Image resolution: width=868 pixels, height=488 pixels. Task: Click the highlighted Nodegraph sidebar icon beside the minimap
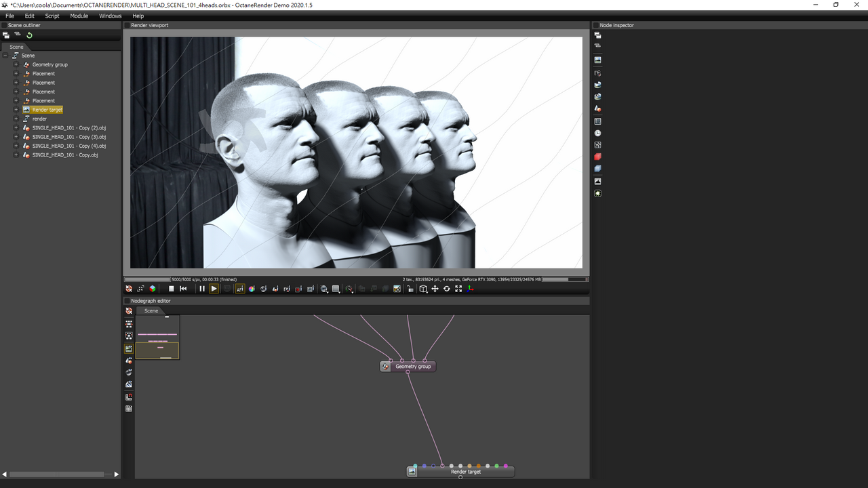click(129, 348)
